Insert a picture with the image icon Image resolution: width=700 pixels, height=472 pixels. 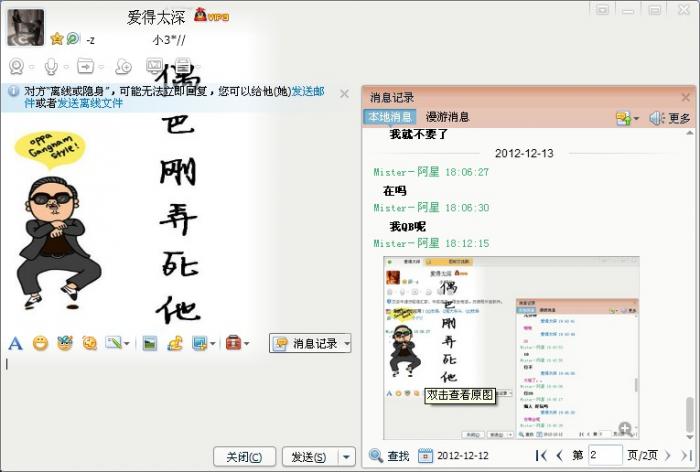[x=150, y=343]
